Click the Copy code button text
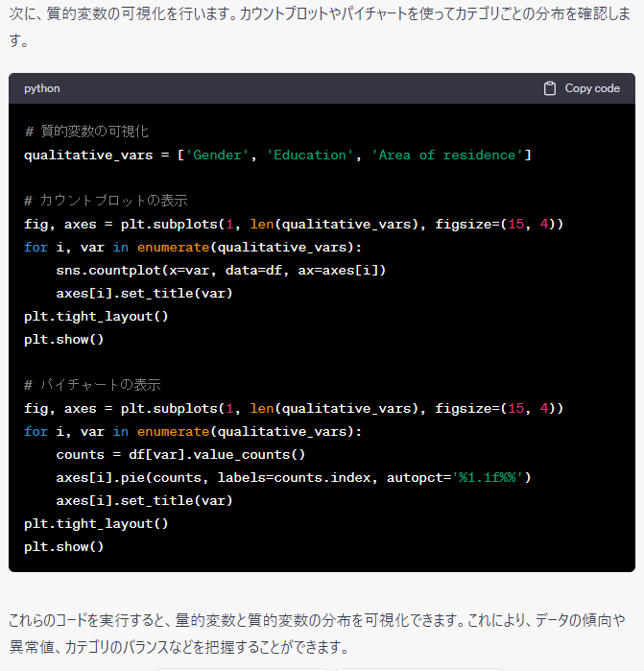Viewport: 644px width, 671px height. (x=592, y=88)
